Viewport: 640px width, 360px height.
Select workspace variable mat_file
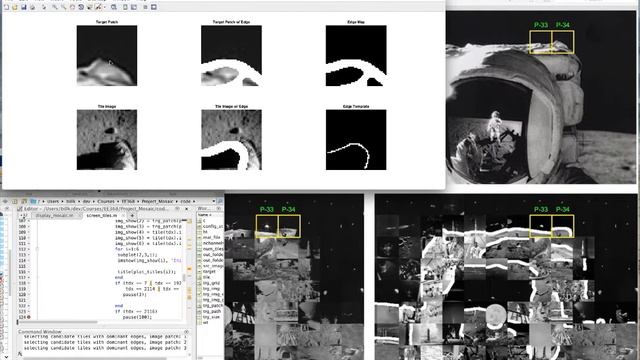pyautogui.click(x=211, y=237)
